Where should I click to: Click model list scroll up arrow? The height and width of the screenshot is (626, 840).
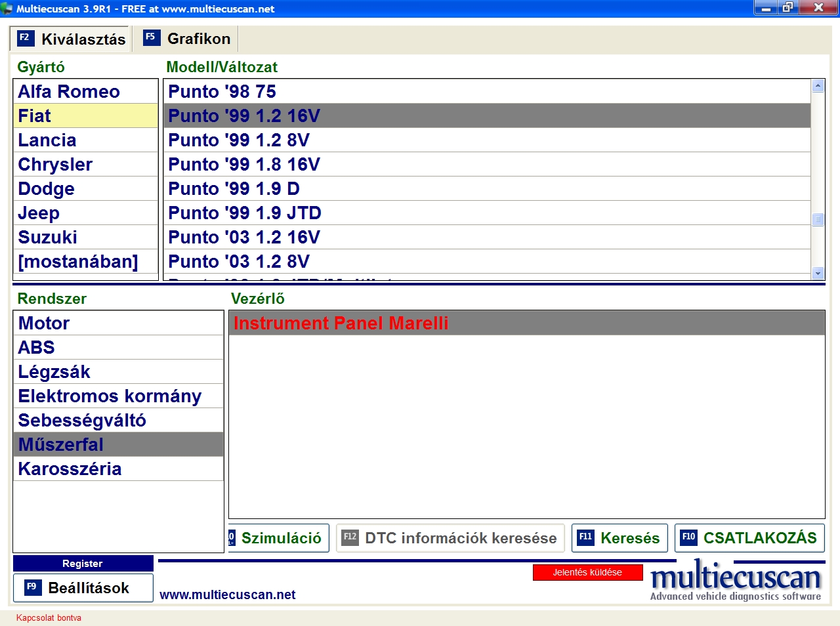(818, 86)
